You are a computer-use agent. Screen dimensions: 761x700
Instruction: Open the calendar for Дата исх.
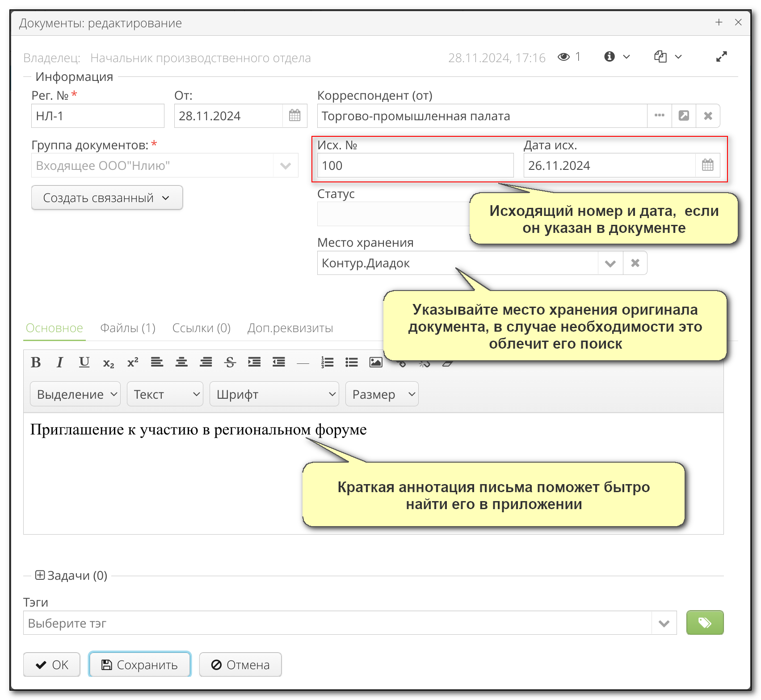[708, 165]
